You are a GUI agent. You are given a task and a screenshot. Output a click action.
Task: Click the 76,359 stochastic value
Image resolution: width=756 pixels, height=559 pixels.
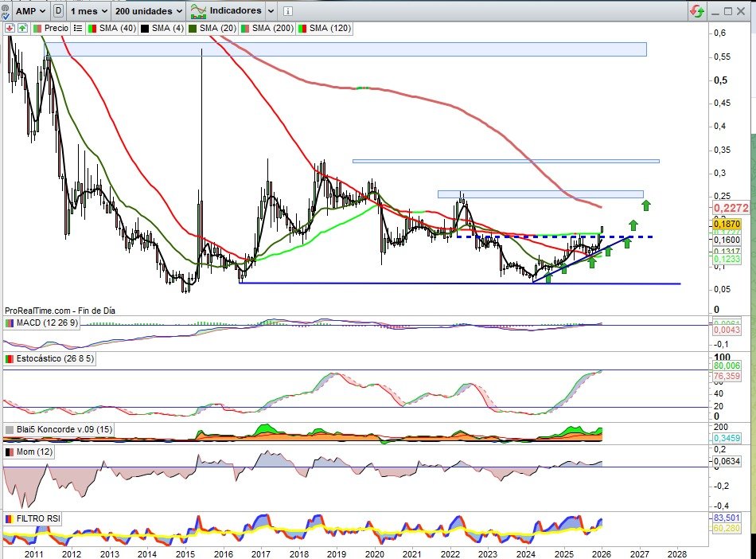click(727, 376)
